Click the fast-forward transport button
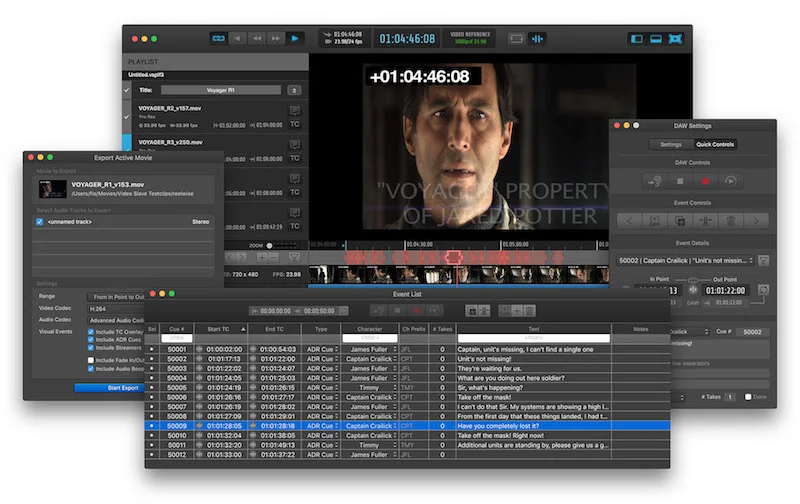The height and width of the screenshot is (504, 800). coord(276,38)
